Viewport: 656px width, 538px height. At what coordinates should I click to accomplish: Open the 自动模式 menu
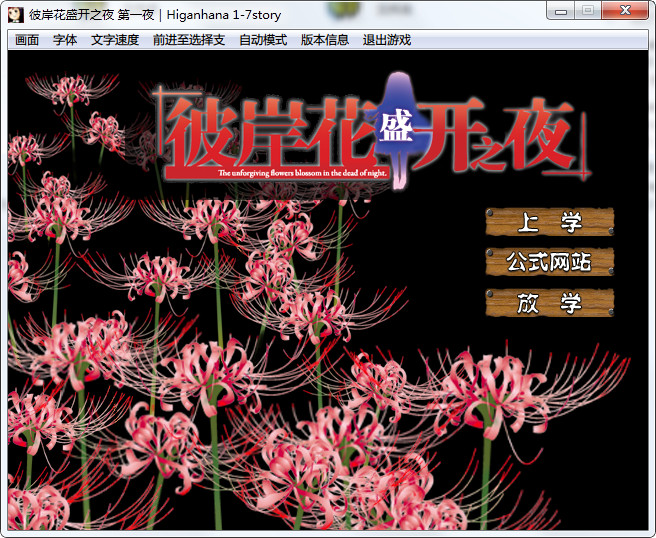(x=263, y=40)
